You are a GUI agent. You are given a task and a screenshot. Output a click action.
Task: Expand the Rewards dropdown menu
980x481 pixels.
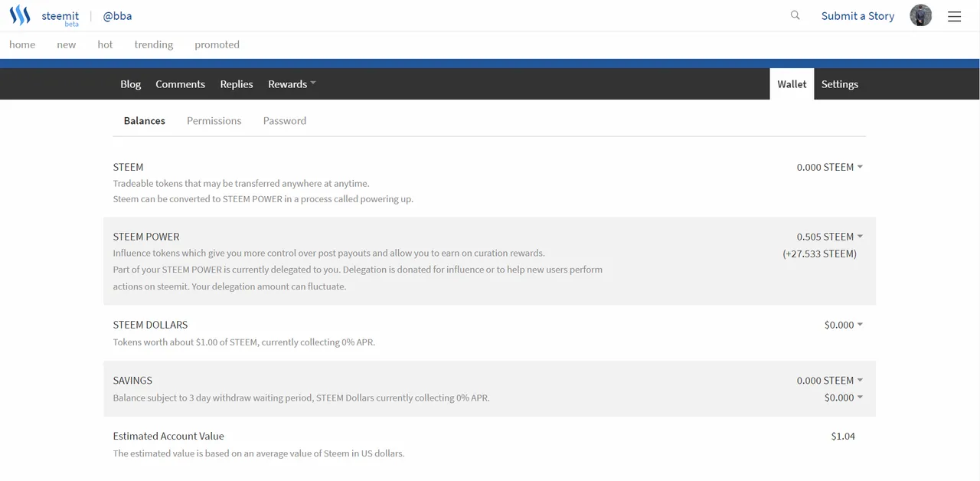pyautogui.click(x=292, y=84)
